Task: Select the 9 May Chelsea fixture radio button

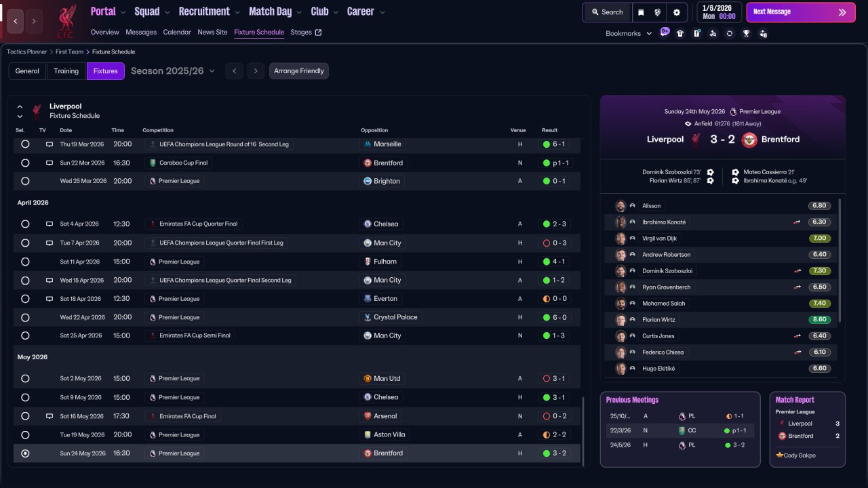Action: coord(25,397)
